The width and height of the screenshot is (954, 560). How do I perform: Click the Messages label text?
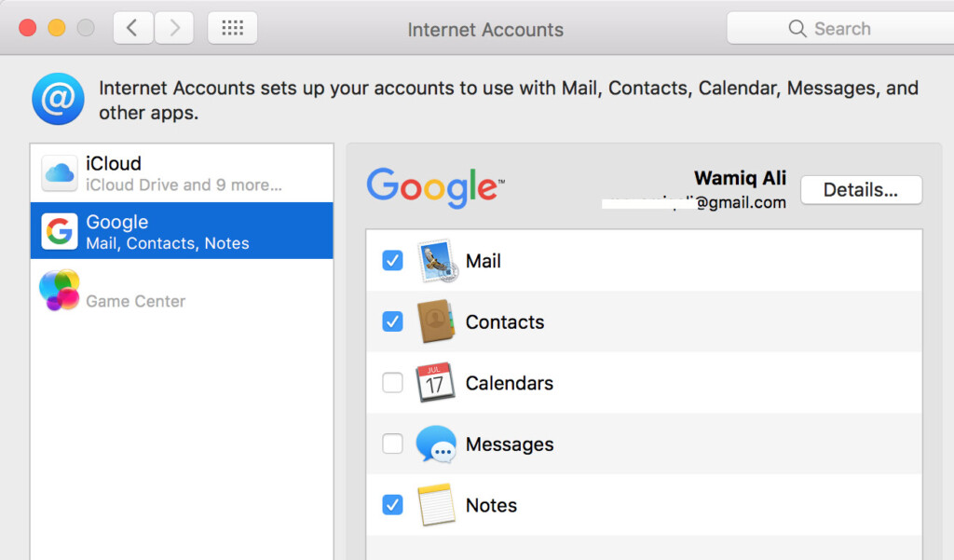tap(510, 444)
